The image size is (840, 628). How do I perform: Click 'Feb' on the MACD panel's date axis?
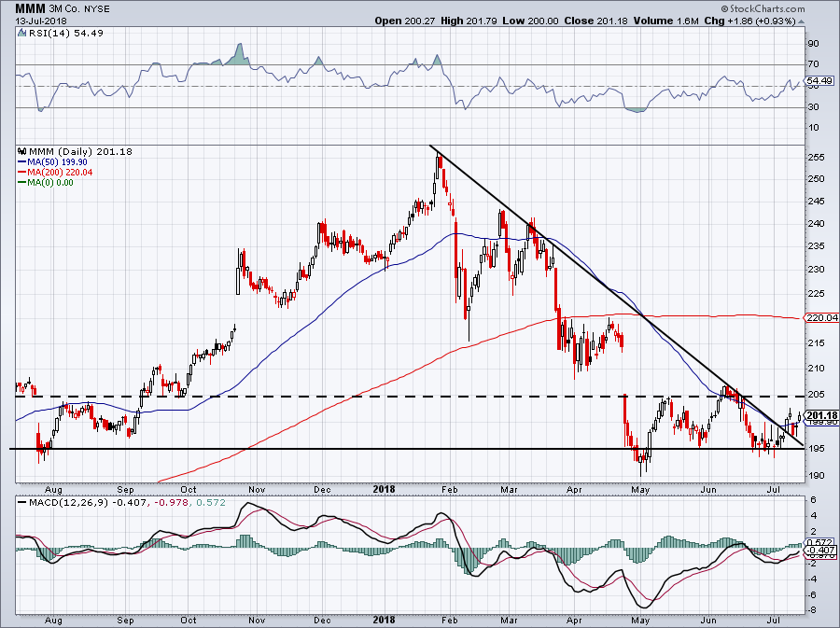tap(450, 621)
